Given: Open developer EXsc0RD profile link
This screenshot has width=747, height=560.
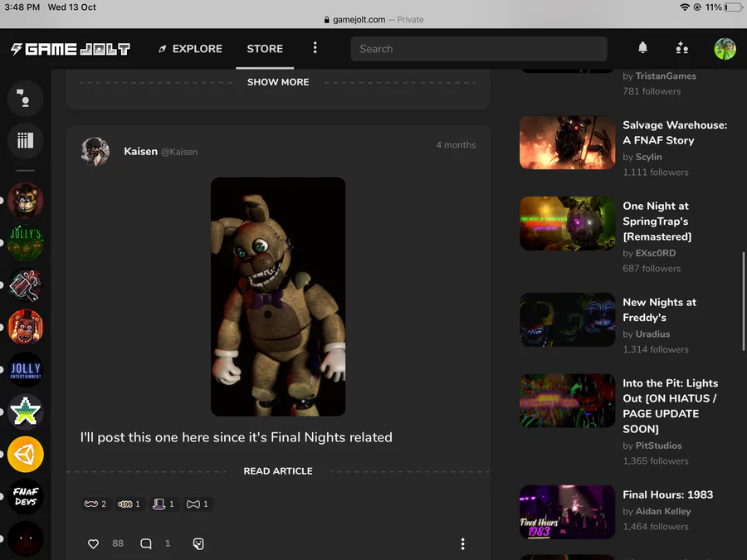Looking at the screenshot, I should (656, 253).
